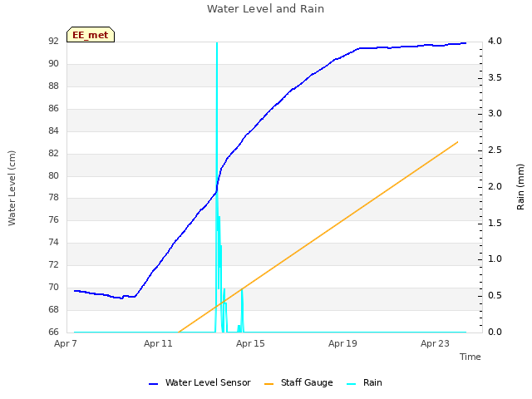Click the chart title Water Level and Rain
The width and height of the screenshot is (532, 399).
(x=265, y=8)
